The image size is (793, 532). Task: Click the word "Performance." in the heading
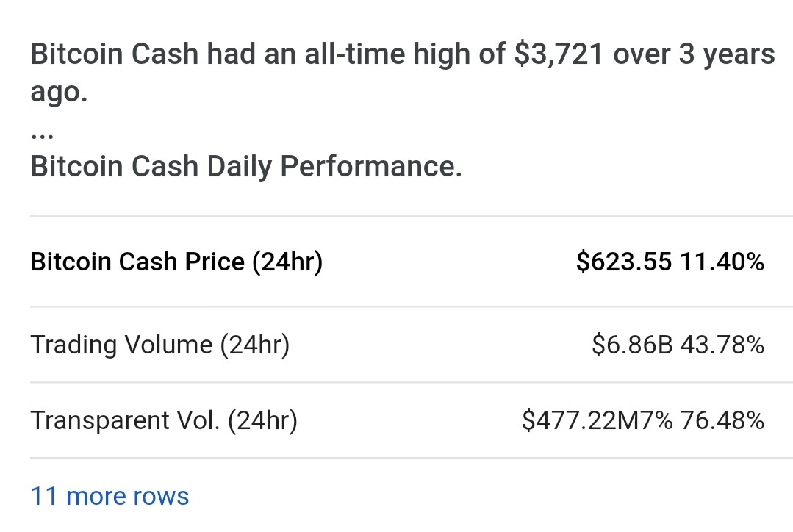tap(371, 166)
